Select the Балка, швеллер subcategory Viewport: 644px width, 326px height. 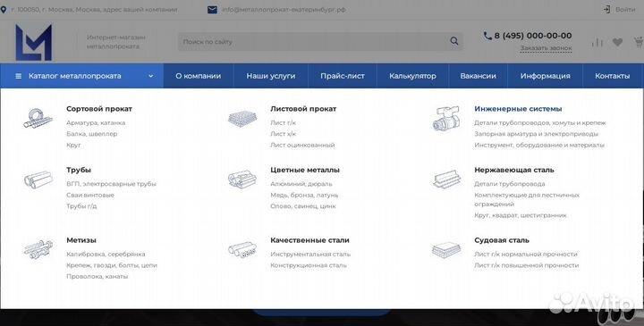pyautogui.click(x=91, y=134)
